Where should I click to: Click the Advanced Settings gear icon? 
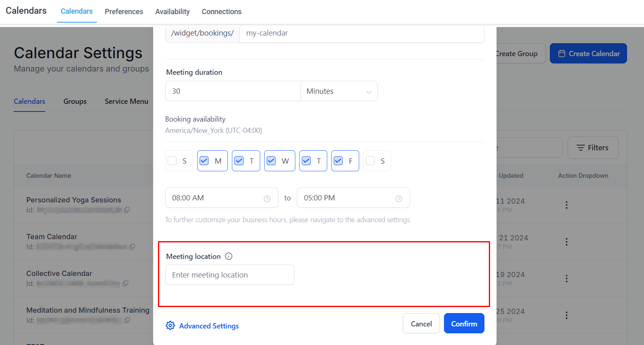(170, 326)
